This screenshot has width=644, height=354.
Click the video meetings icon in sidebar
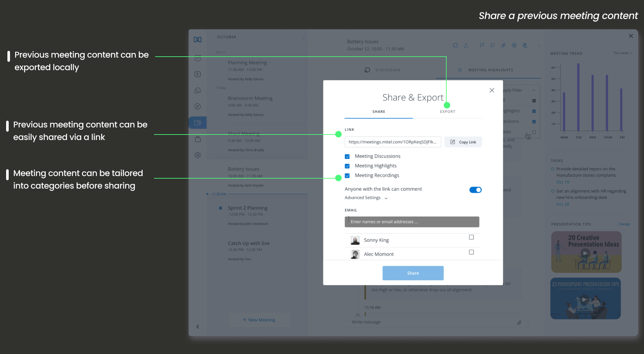click(x=198, y=123)
